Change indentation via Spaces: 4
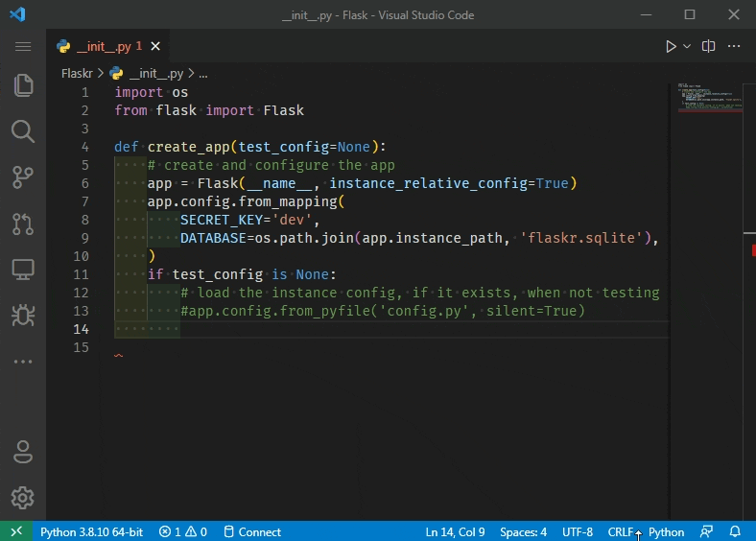The image size is (756, 541). coord(523,531)
